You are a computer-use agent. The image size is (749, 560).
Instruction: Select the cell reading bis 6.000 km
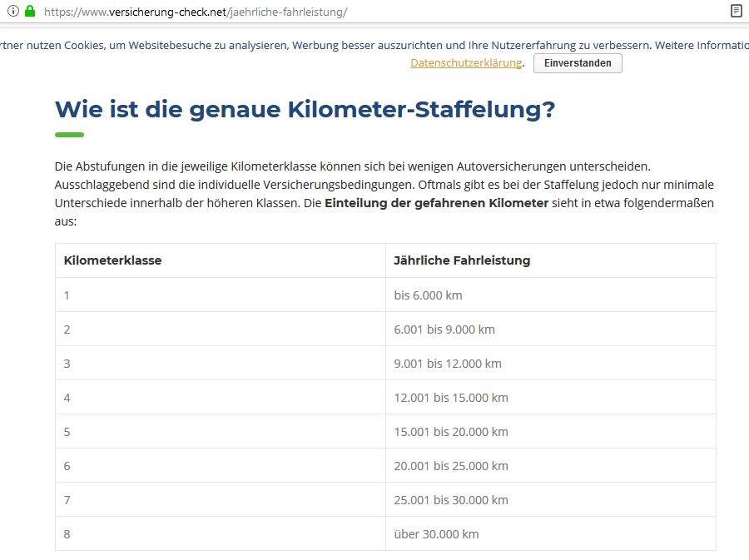tap(428, 295)
